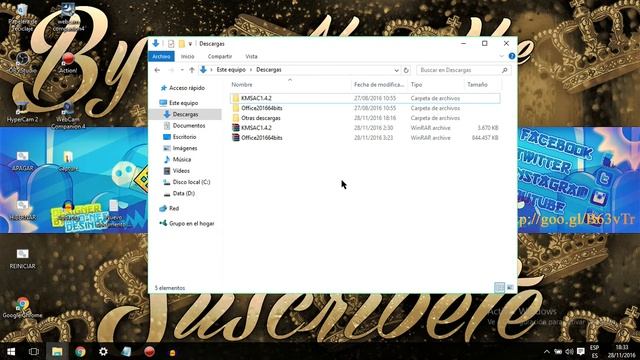
Task: Click the volume icon in system tray
Action: [x=569, y=351]
